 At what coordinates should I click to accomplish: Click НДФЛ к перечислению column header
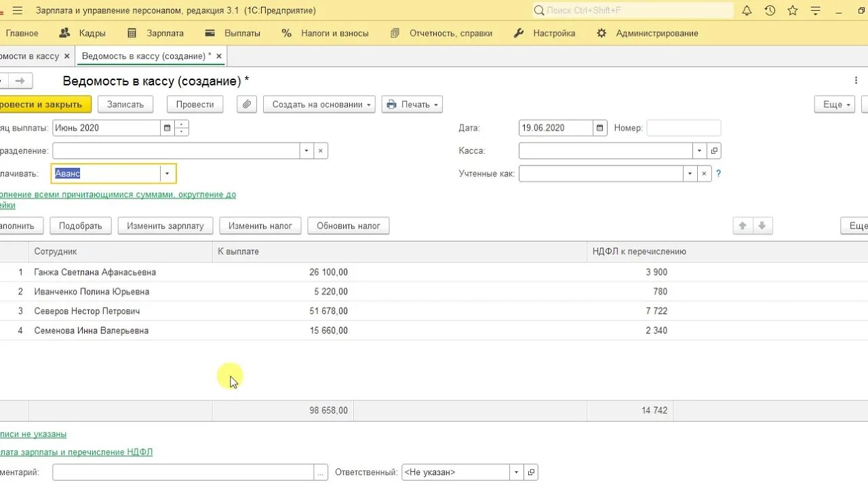click(x=727, y=251)
